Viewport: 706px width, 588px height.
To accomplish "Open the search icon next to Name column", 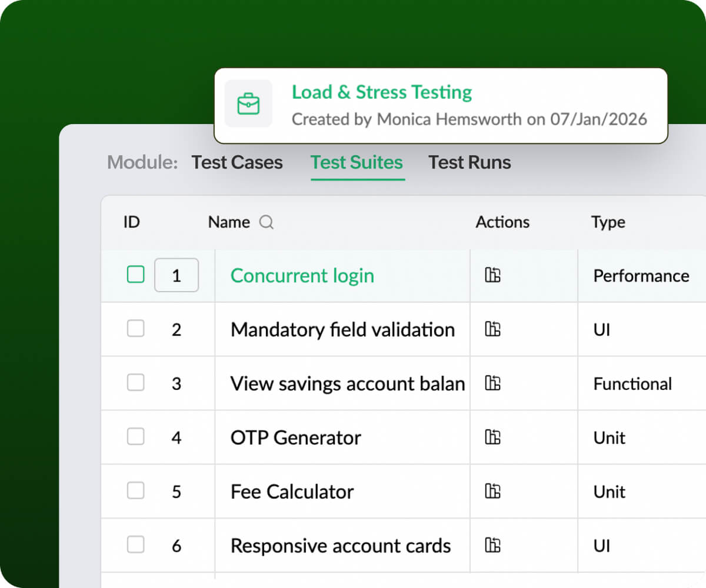I will pyautogui.click(x=267, y=222).
